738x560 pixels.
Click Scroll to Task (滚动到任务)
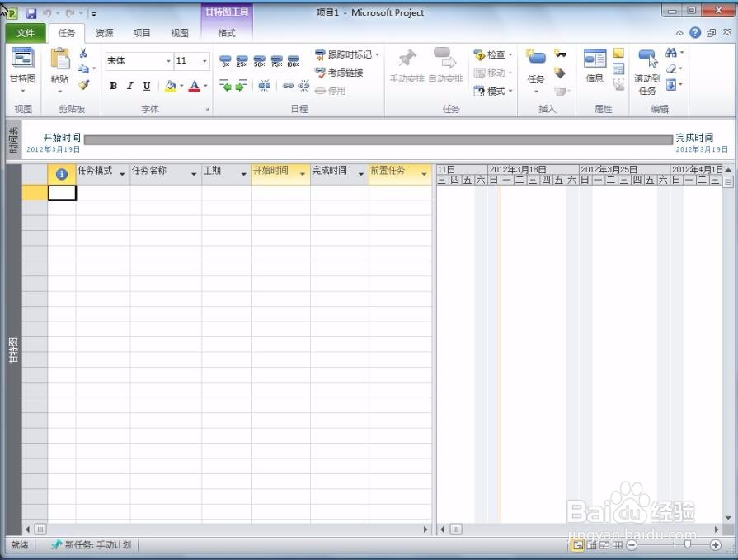coord(647,72)
